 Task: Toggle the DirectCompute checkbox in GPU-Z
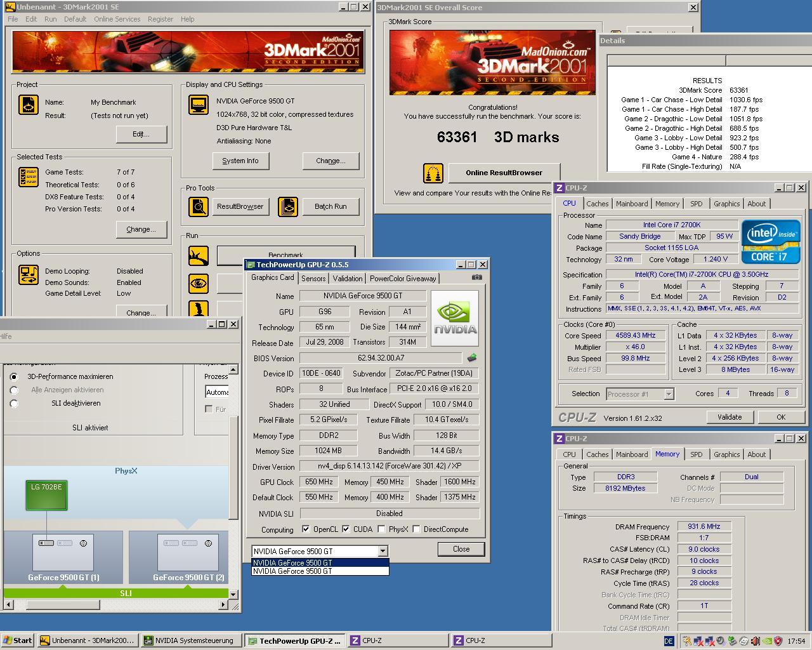[x=416, y=529]
